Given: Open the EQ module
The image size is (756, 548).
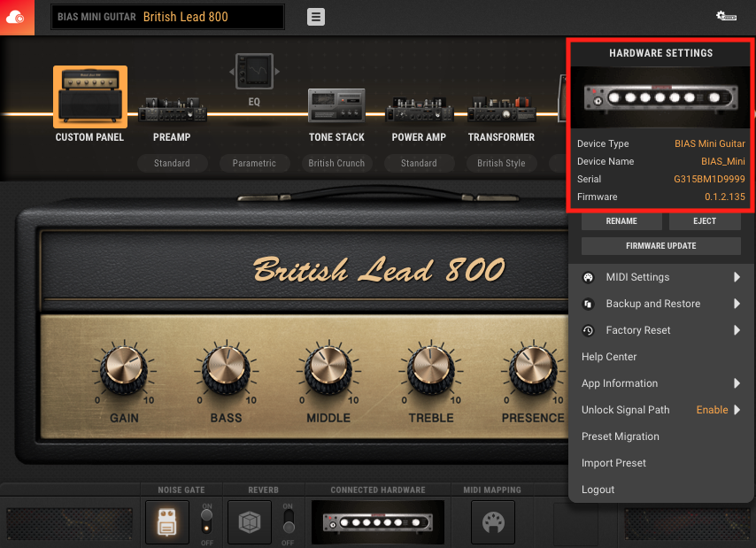Looking at the screenshot, I should (254, 72).
